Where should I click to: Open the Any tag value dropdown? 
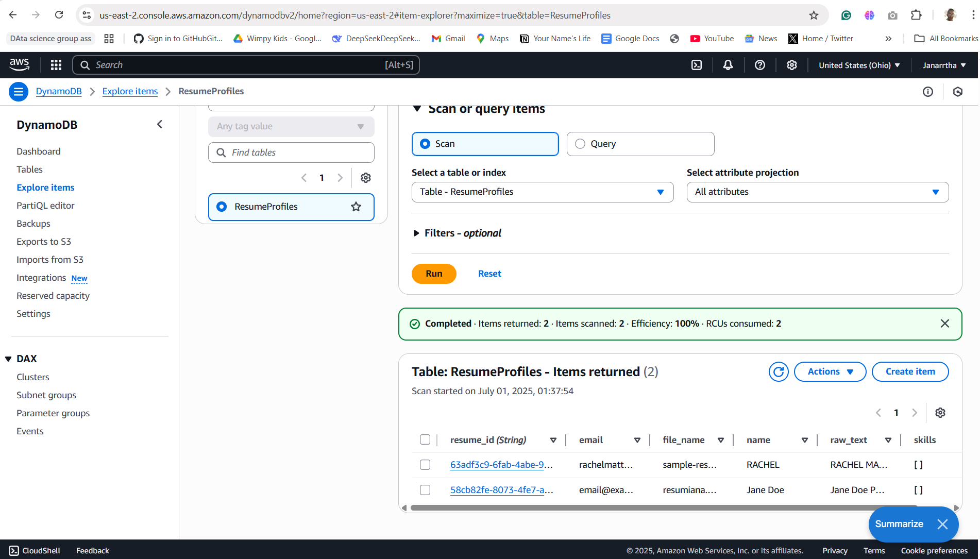[x=291, y=127]
